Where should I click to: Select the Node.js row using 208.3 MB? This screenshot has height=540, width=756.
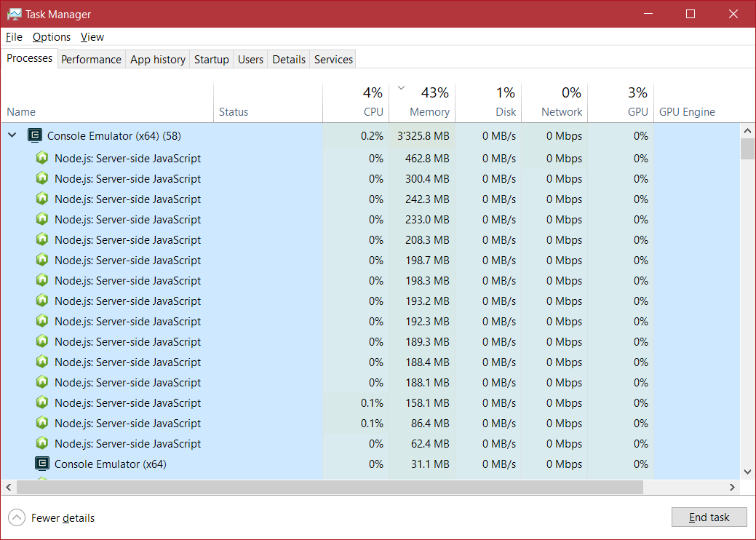127,239
